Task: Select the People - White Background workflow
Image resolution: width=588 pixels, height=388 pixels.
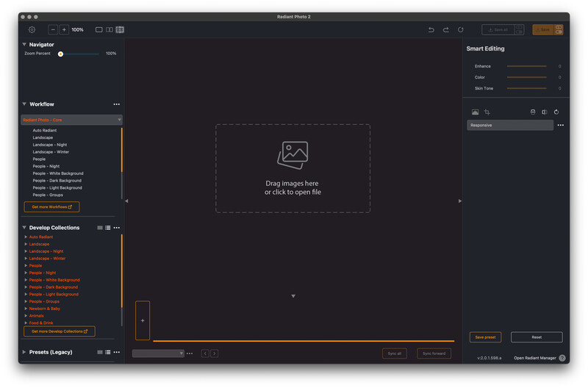Action: pyautogui.click(x=58, y=173)
